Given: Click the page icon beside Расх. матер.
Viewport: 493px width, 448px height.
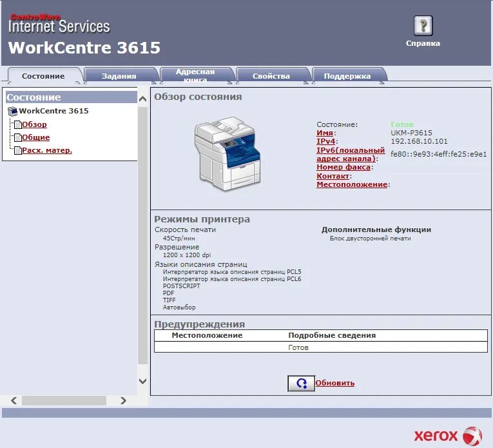Looking at the screenshot, I should coord(18,151).
